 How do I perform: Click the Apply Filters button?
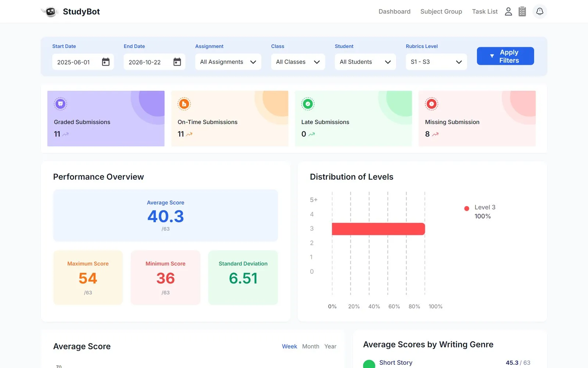pos(505,56)
